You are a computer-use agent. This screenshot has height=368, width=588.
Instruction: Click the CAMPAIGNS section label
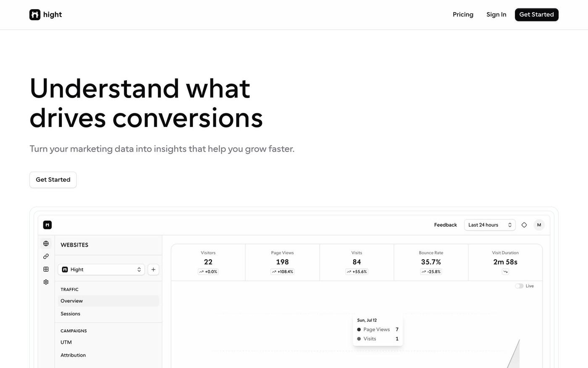pos(73,331)
